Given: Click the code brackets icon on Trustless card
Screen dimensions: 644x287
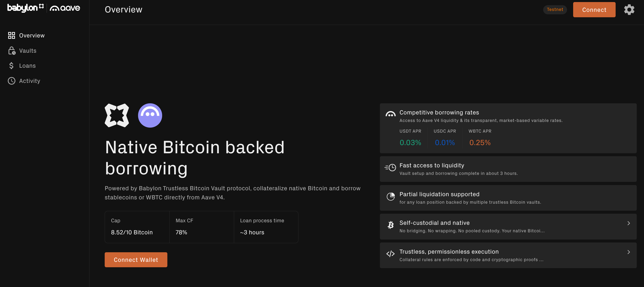Looking at the screenshot, I should (x=390, y=254).
